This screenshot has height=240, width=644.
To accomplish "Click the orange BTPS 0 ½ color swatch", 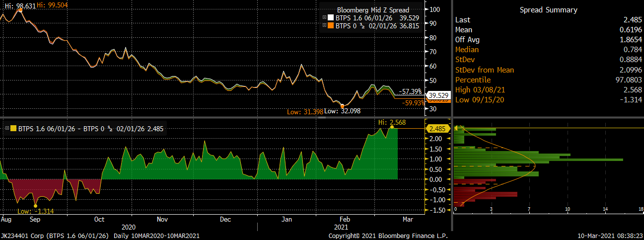I will pyautogui.click(x=331, y=25).
